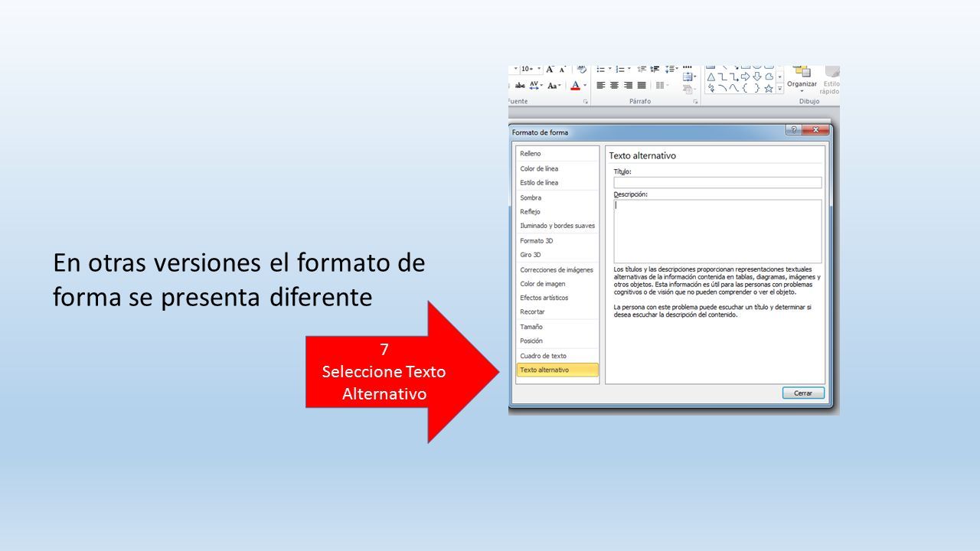Open the Cuadro de texto category
The width and height of the screenshot is (980, 551).
[557, 356]
